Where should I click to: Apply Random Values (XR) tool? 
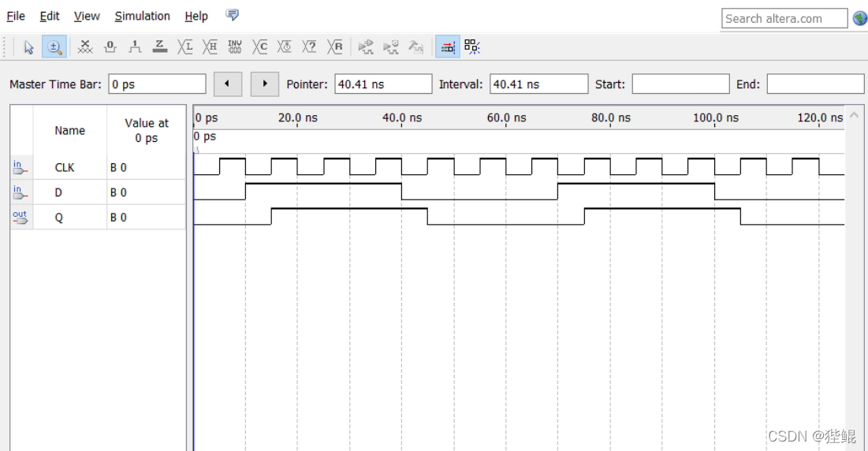pyautogui.click(x=335, y=47)
